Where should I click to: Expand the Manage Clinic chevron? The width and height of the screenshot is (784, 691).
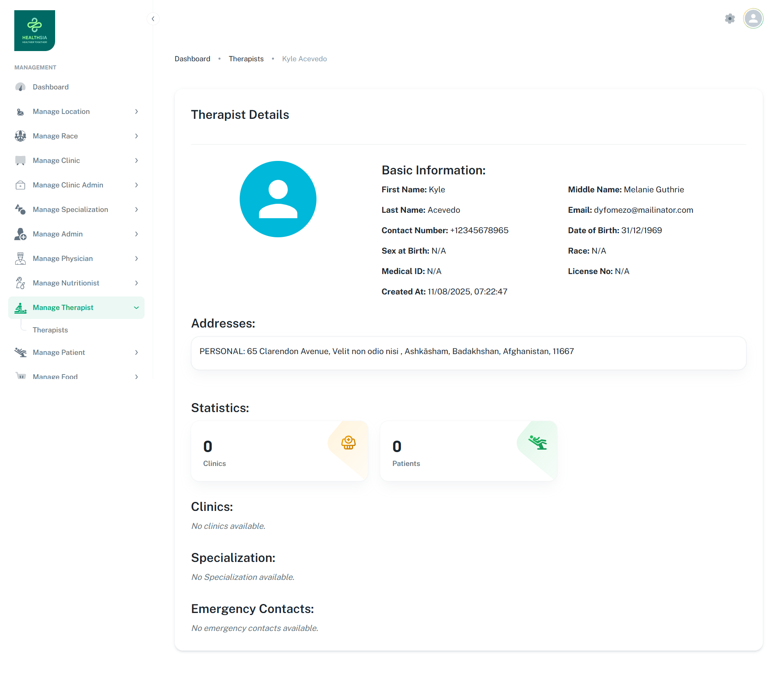pyautogui.click(x=136, y=160)
